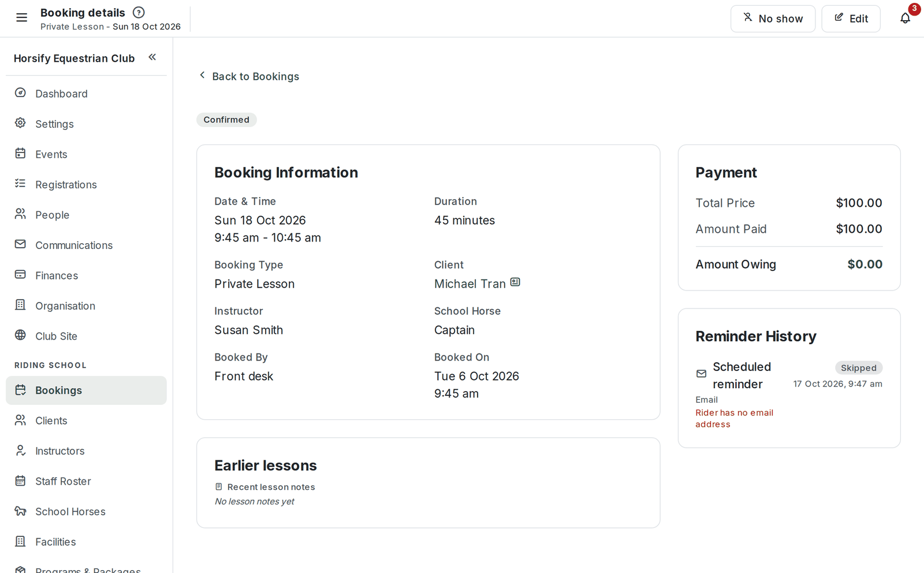Viewport: 924px width, 573px height.
Task: Click the People icon in sidebar
Action: [x=20, y=214]
